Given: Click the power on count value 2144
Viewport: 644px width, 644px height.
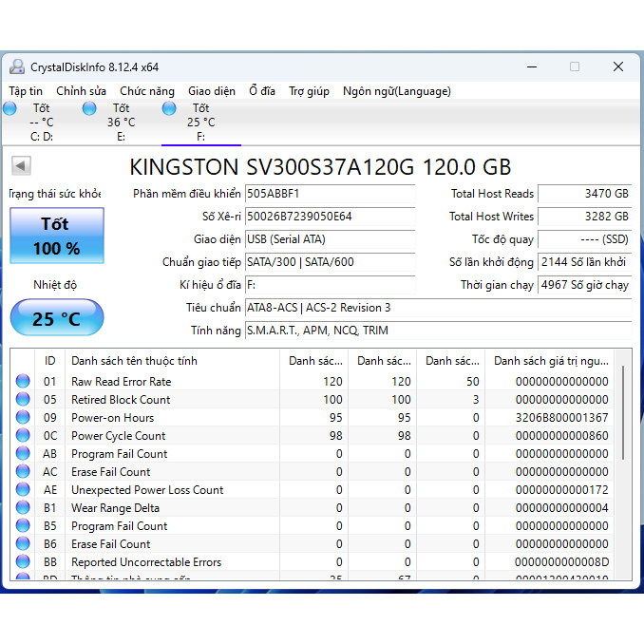Looking at the screenshot, I should click(585, 262).
